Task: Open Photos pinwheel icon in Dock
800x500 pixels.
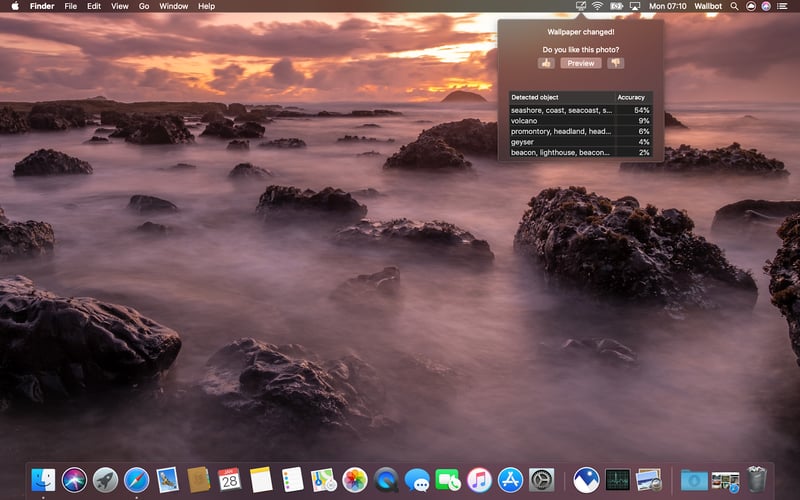Action: 355,480
